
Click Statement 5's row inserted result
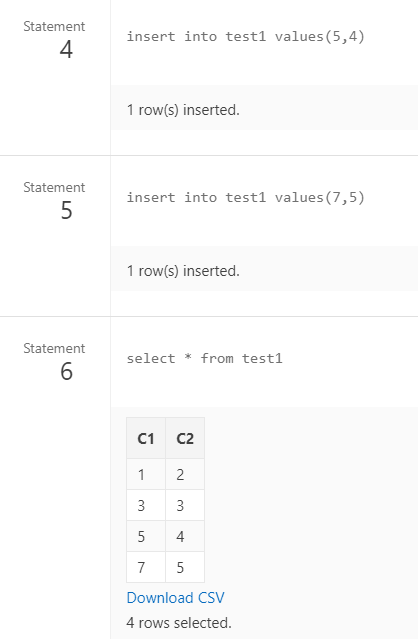183,271
